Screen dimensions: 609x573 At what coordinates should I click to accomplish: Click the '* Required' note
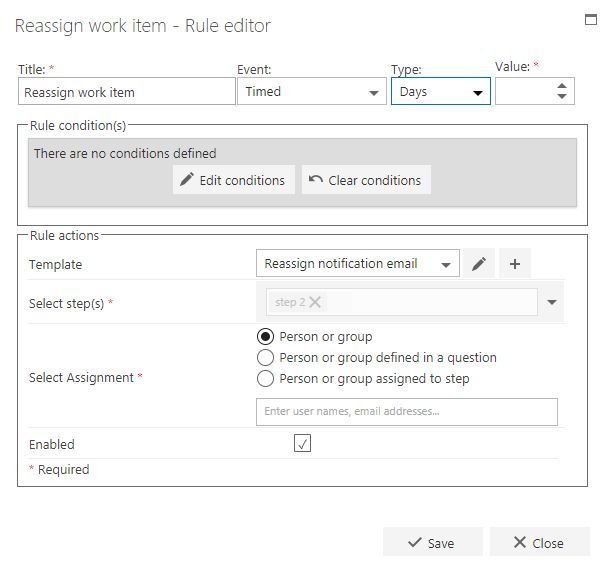(x=59, y=469)
